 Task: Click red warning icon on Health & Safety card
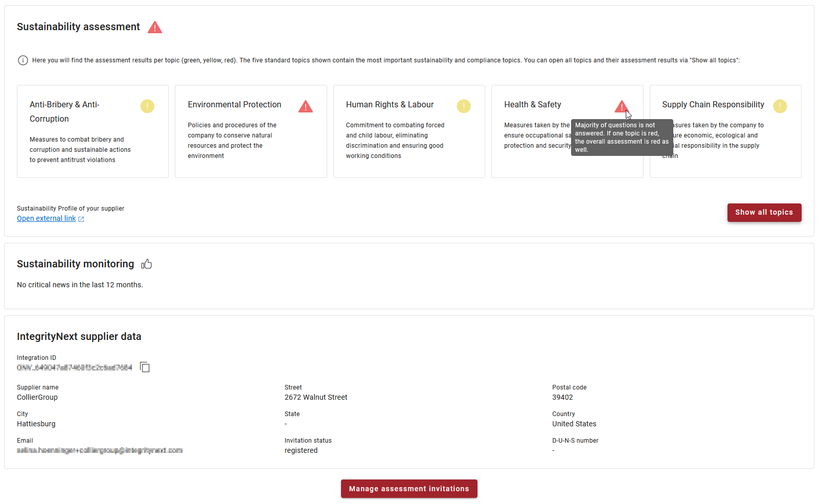621,107
